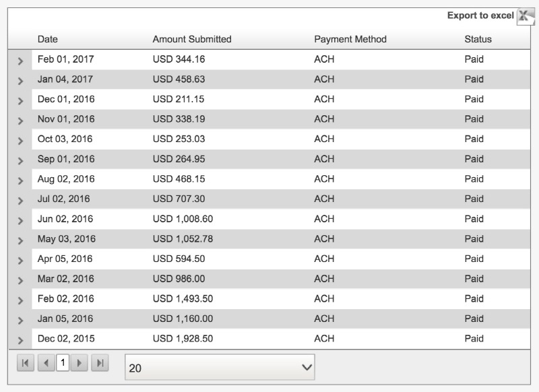Go to the next page
The width and height of the screenshot is (539, 392).
pyautogui.click(x=79, y=363)
